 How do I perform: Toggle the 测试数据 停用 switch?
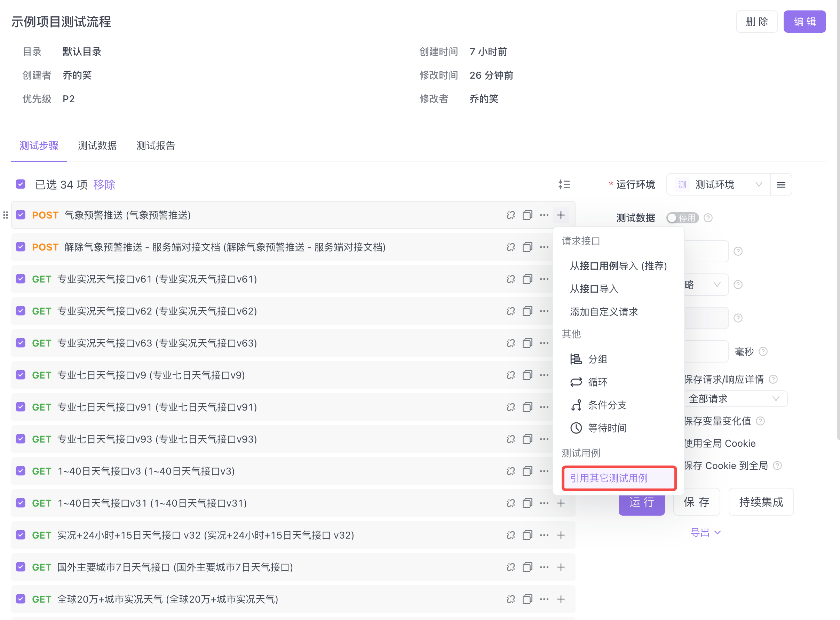[682, 218]
